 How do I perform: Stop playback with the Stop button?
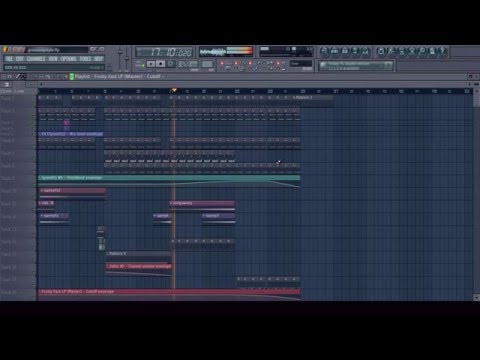click(x=161, y=64)
